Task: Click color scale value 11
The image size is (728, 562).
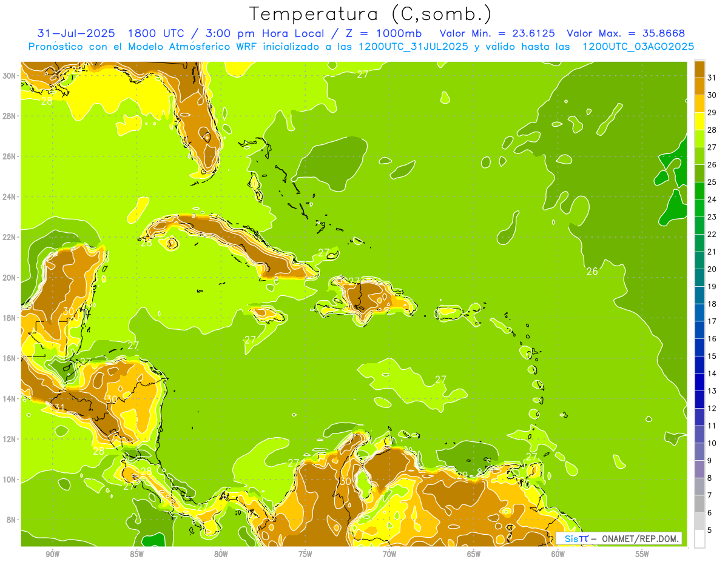Action: pos(712,426)
